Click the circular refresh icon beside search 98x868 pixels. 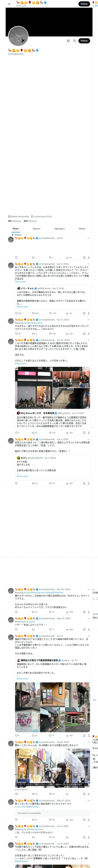tap(68, 41)
